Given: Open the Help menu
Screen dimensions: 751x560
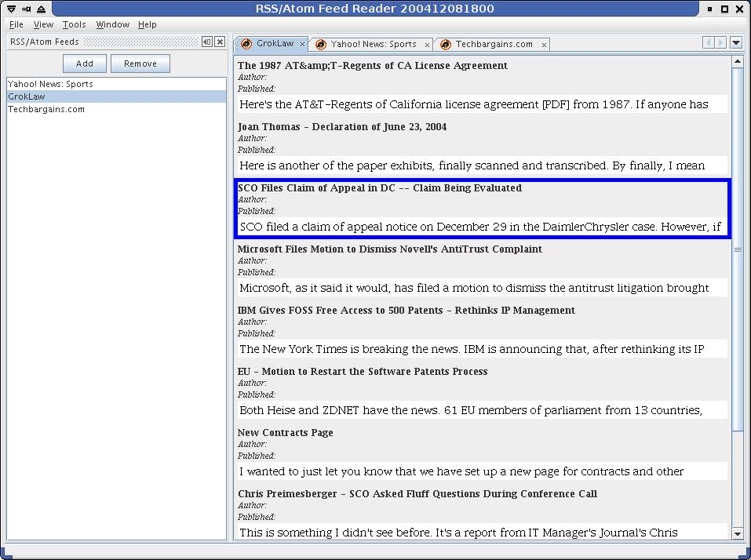Looking at the screenshot, I should [x=148, y=24].
